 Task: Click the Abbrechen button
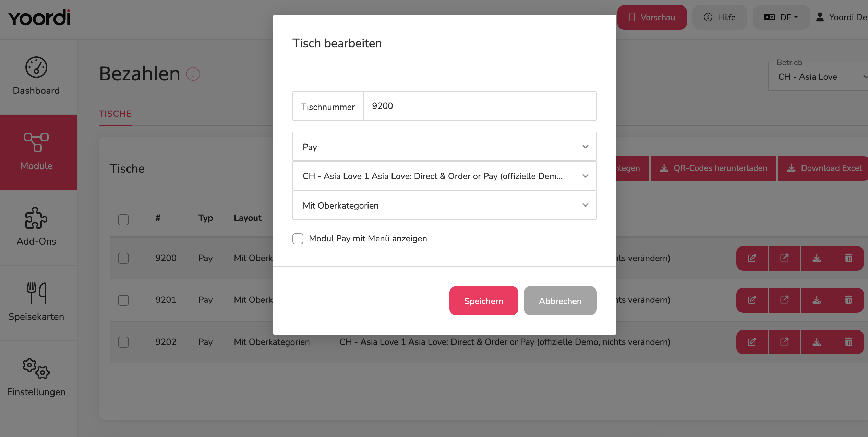(560, 301)
